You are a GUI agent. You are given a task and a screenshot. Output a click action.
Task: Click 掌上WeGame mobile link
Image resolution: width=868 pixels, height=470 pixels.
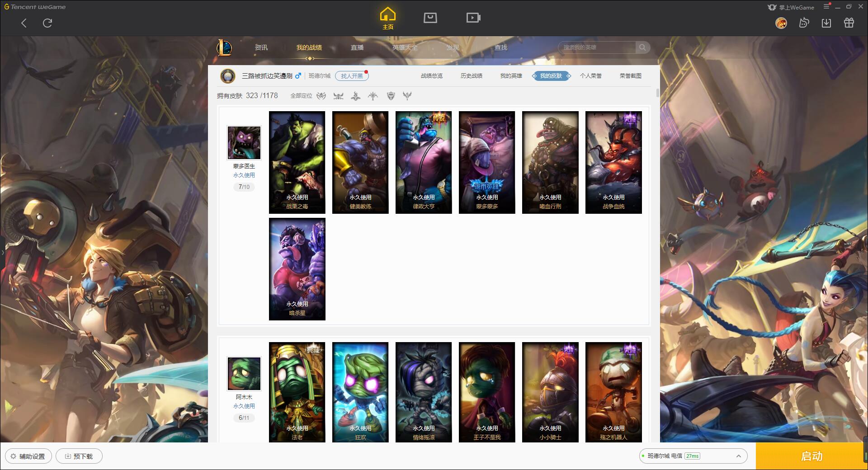791,7
